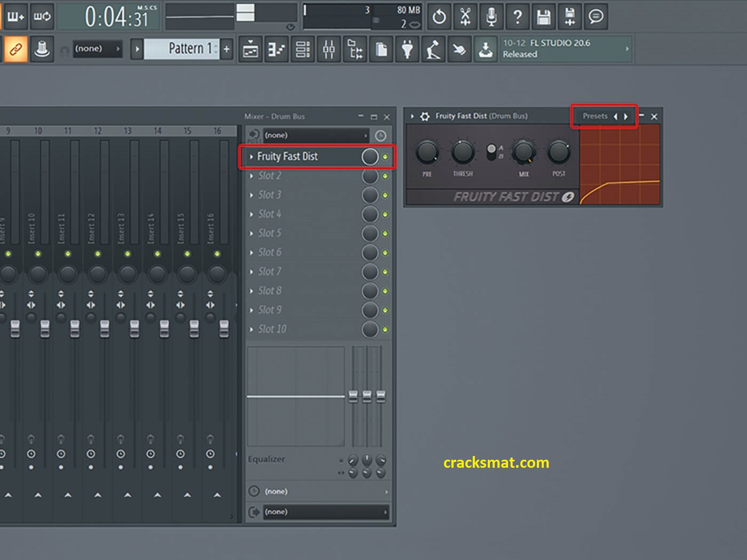Click the arrow left of Pattern 1
This screenshot has height=560, width=747.
(x=137, y=50)
